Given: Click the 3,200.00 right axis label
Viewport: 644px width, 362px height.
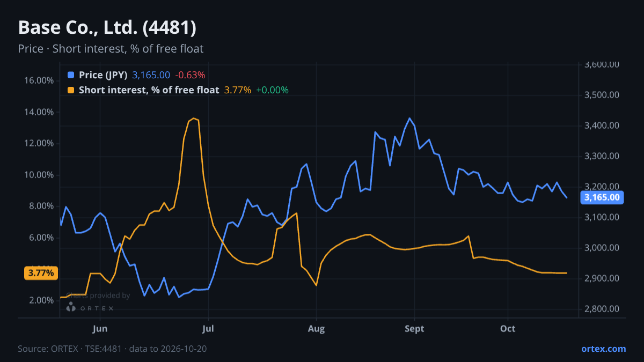Looking at the screenshot, I should tap(602, 187).
